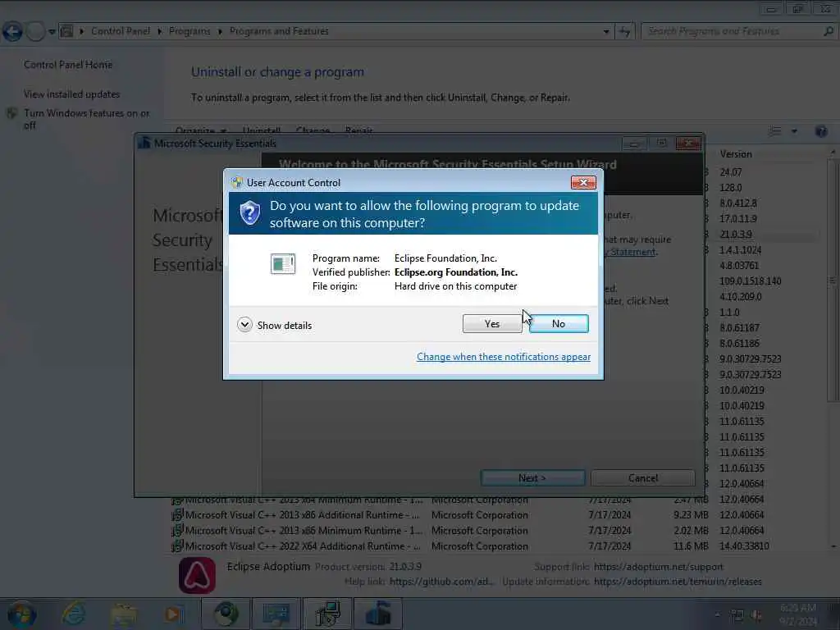
Task: Click the Uninstall toolbar command
Action: coord(262,130)
